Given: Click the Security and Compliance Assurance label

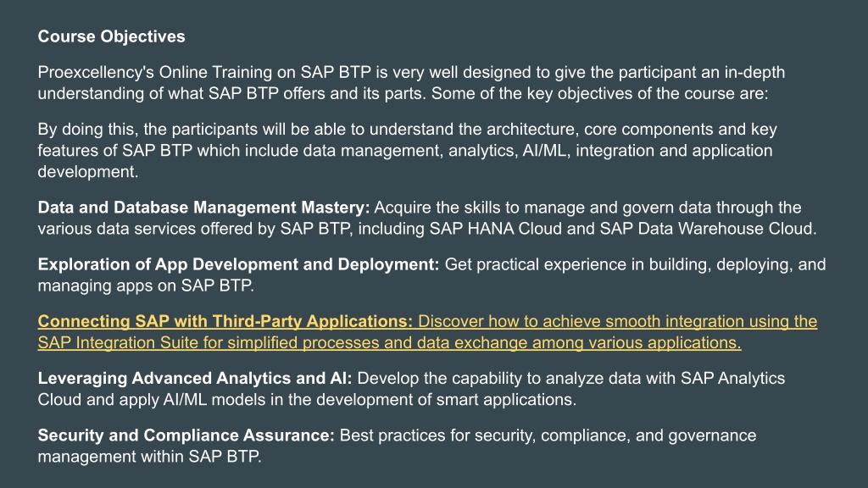Looking at the screenshot, I should pos(186,435).
